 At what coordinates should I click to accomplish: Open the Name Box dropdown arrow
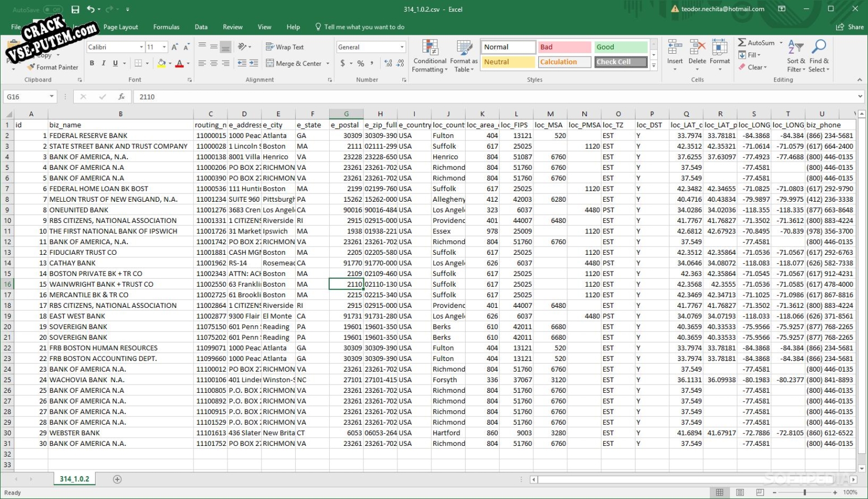51,97
